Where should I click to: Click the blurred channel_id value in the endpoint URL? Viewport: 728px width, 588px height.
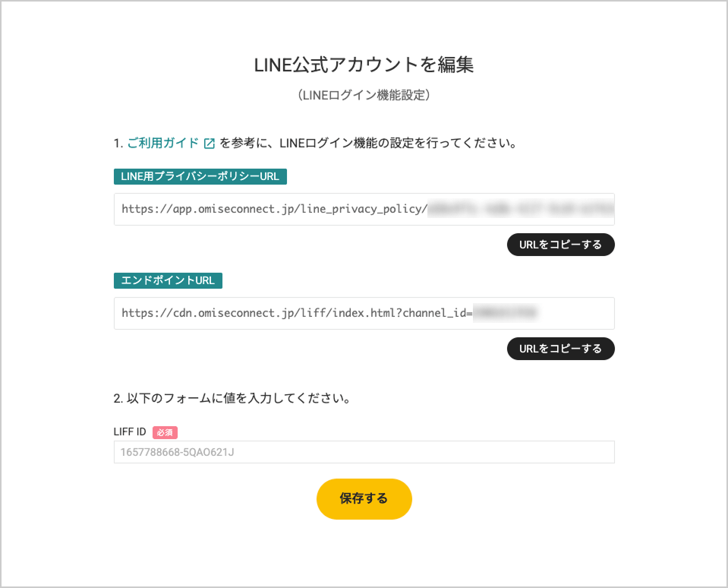pos(505,313)
